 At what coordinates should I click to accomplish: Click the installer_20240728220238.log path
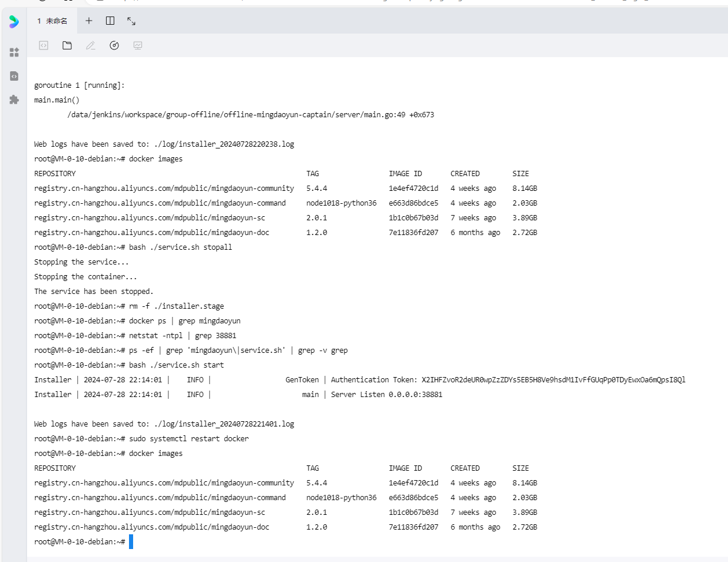(224, 144)
